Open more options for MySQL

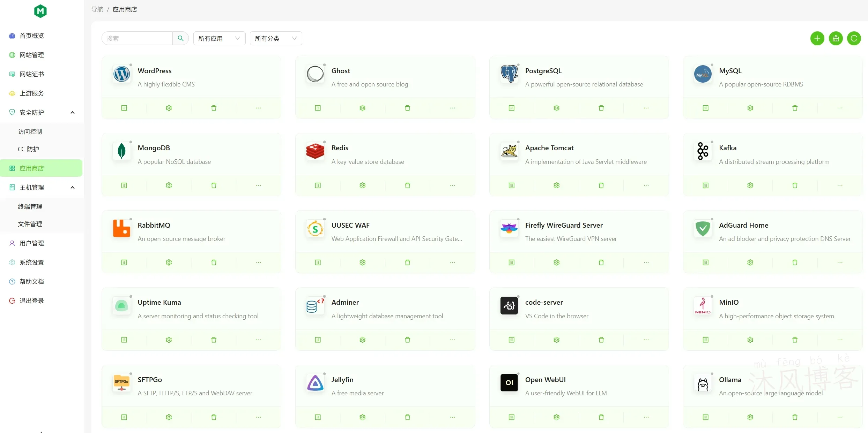point(840,108)
